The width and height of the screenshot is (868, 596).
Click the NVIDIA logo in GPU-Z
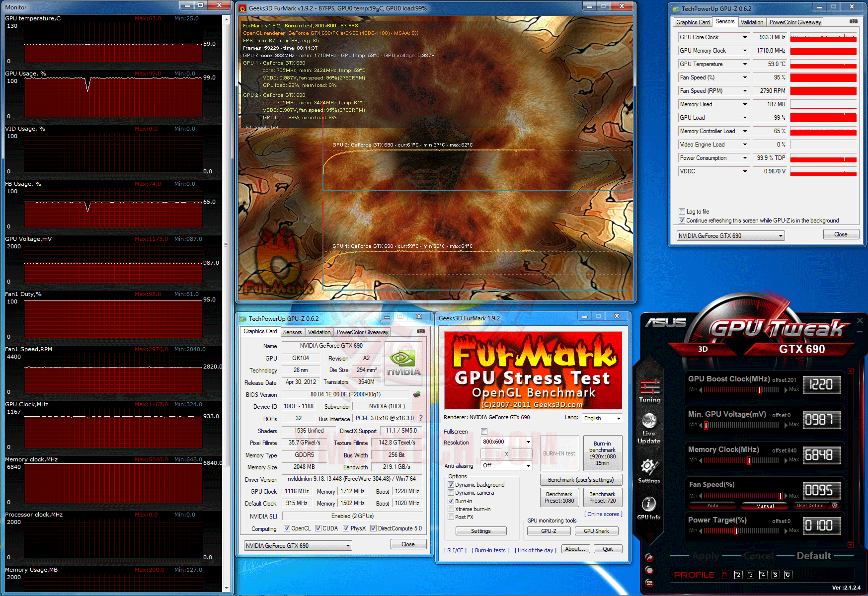tap(403, 364)
